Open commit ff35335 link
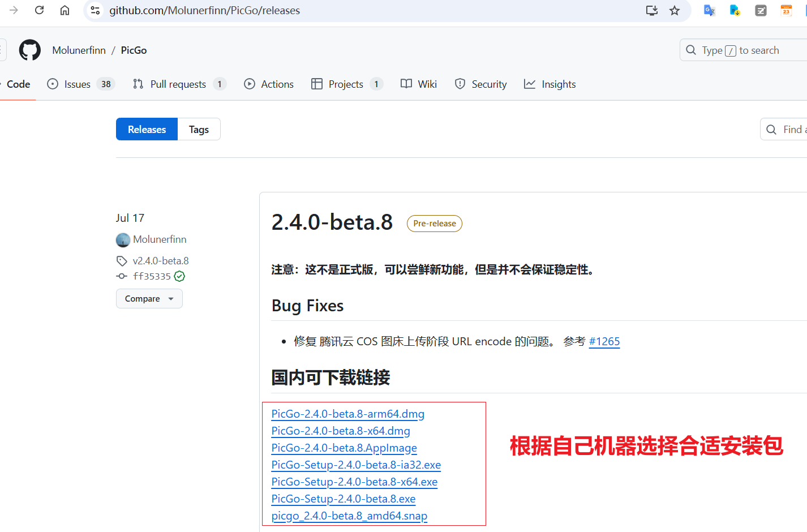The image size is (807, 532). click(x=152, y=276)
